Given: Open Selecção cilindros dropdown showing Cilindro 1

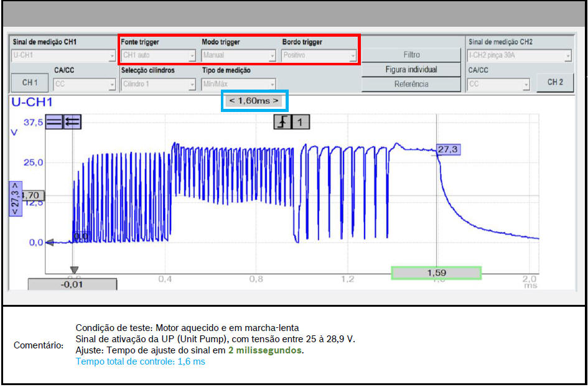Looking at the screenshot, I should pos(158,85).
